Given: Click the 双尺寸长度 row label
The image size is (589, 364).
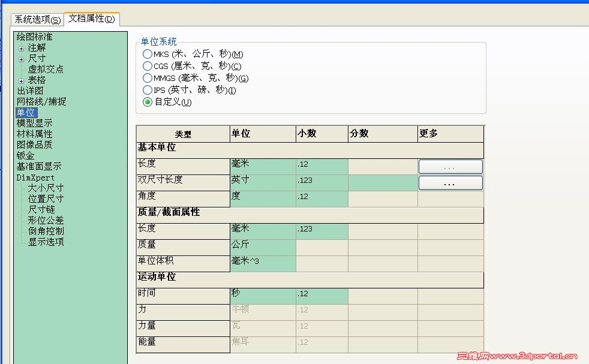Looking at the screenshot, I should (183, 182).
